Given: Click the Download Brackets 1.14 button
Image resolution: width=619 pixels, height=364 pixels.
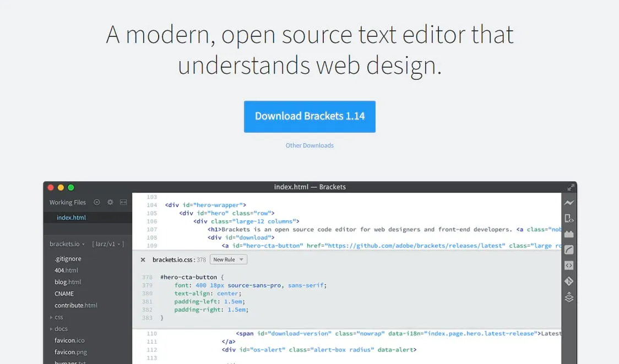Looking at the screenshot, I should [309, 116].
